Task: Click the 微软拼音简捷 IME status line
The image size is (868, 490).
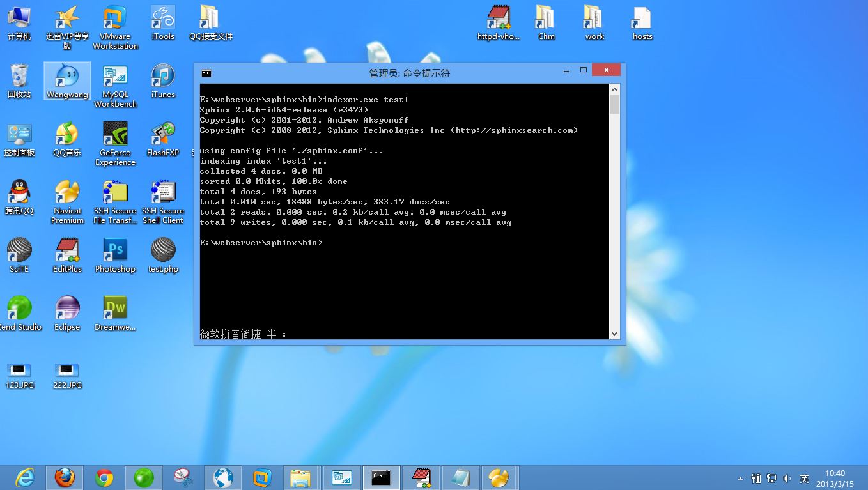Action: pyautogui.click(x=244, y=334)
